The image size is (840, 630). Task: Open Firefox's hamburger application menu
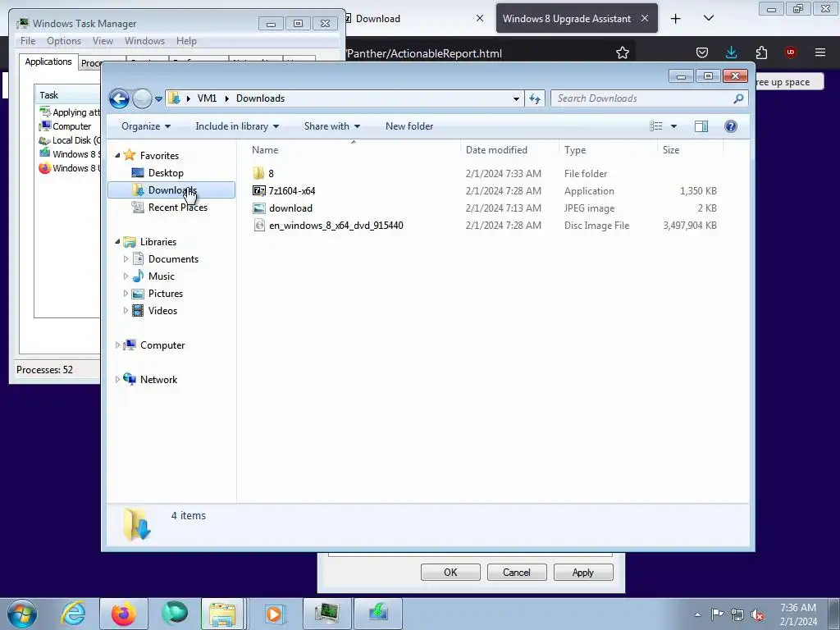point(820,52)
